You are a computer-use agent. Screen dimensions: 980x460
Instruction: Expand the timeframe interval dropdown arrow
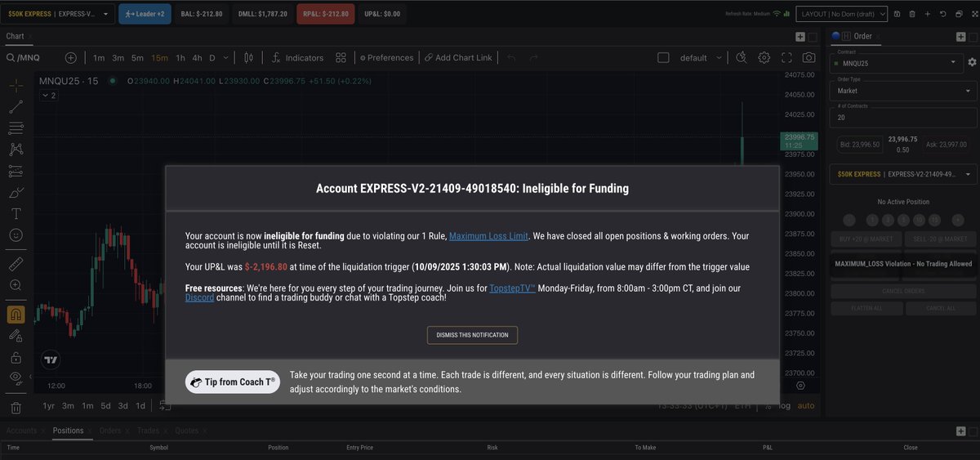(x=227, y=58)
